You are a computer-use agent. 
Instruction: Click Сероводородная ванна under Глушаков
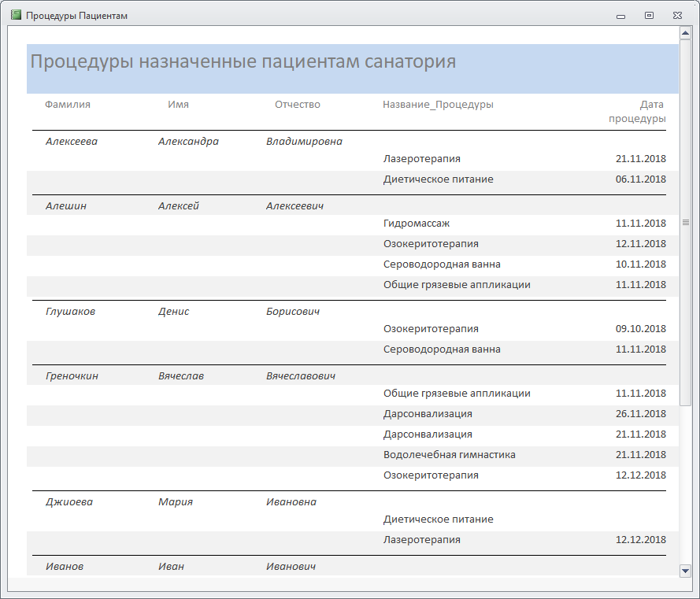pyautogui.click(x=442, y=349)
